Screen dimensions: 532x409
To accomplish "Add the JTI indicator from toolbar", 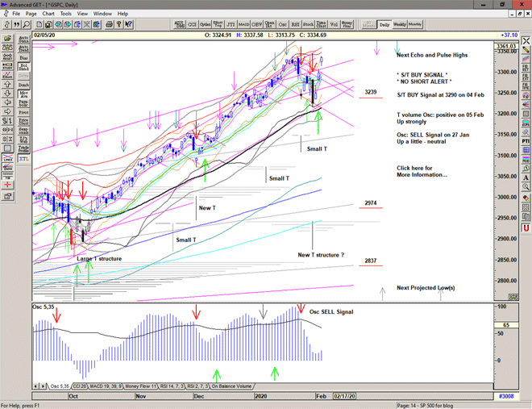I will (231, 24).
